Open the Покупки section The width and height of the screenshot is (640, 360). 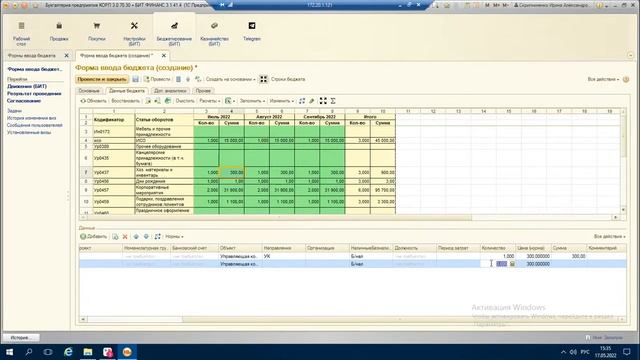(96, 32)
